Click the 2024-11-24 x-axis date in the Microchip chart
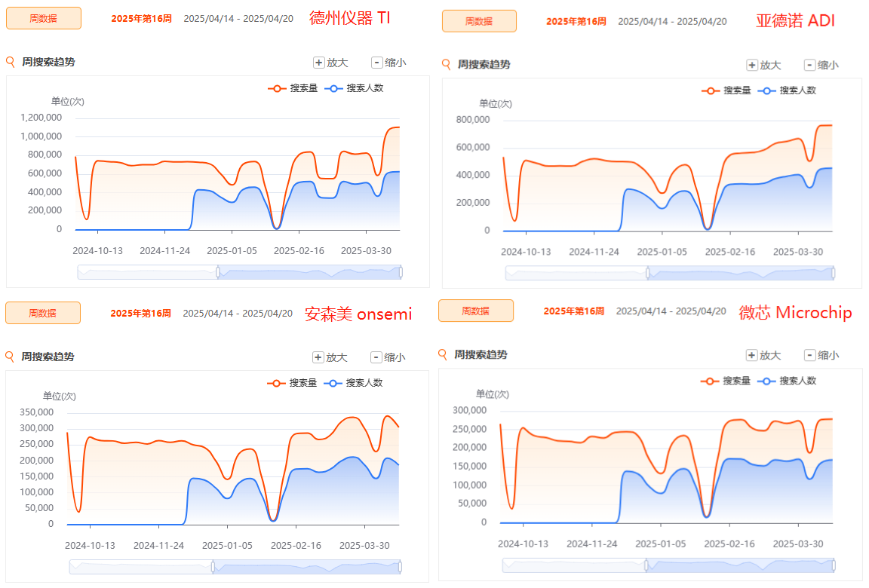The width and height of the screenshot is (869, 588). [x=592, y=544]
